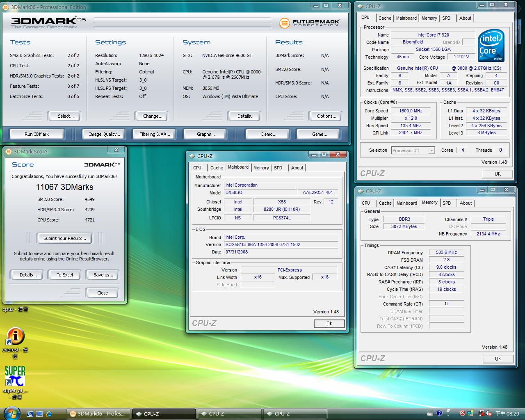Click OK in the Memory CPU-Z window

tap(498, 358)
